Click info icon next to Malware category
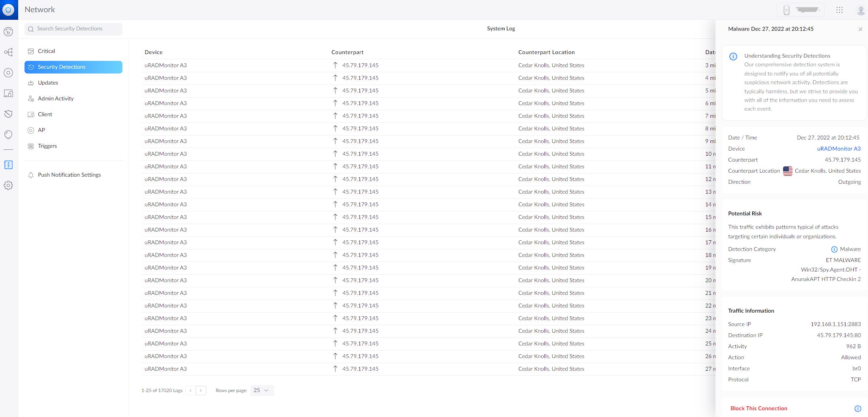Screen dimensions: 868x417 pyautogui.click(x=834, y=249)
